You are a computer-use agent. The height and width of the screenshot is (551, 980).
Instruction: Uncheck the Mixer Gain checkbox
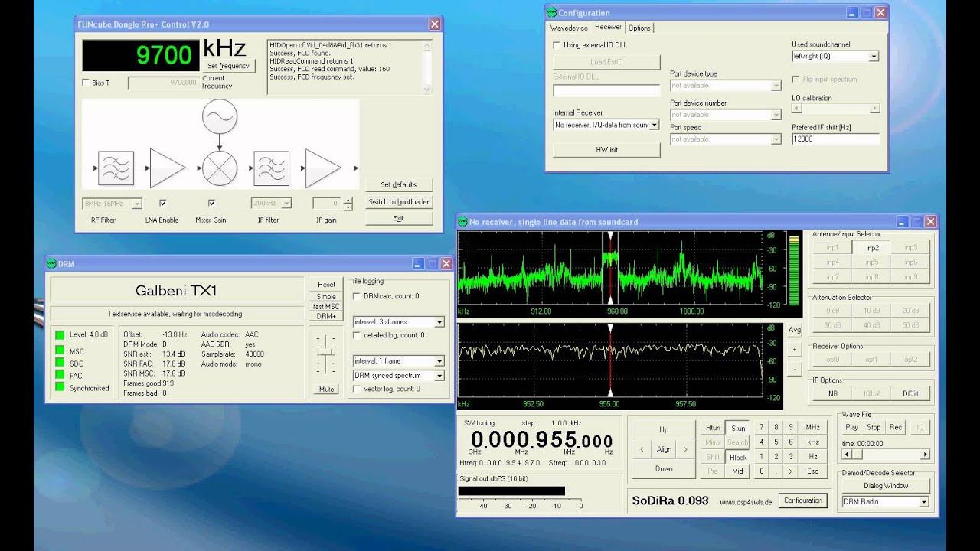click(x=211, y=203)
